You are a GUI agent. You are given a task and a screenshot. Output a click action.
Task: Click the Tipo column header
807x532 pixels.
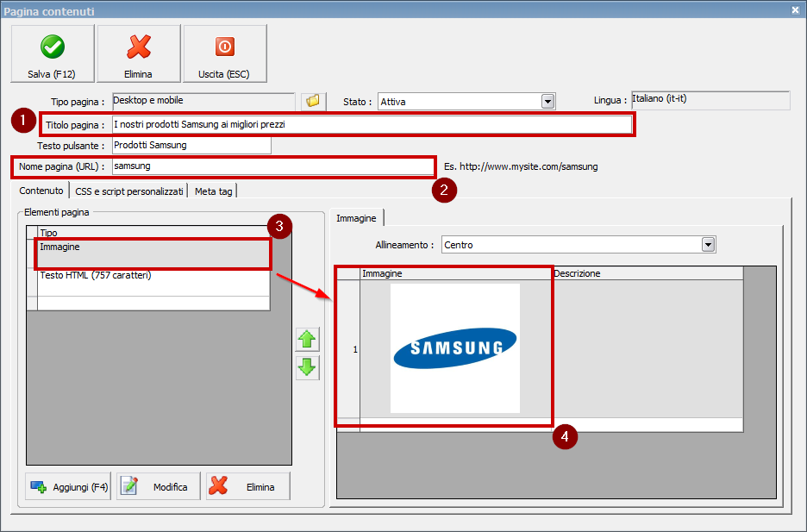tap(153, 233)
